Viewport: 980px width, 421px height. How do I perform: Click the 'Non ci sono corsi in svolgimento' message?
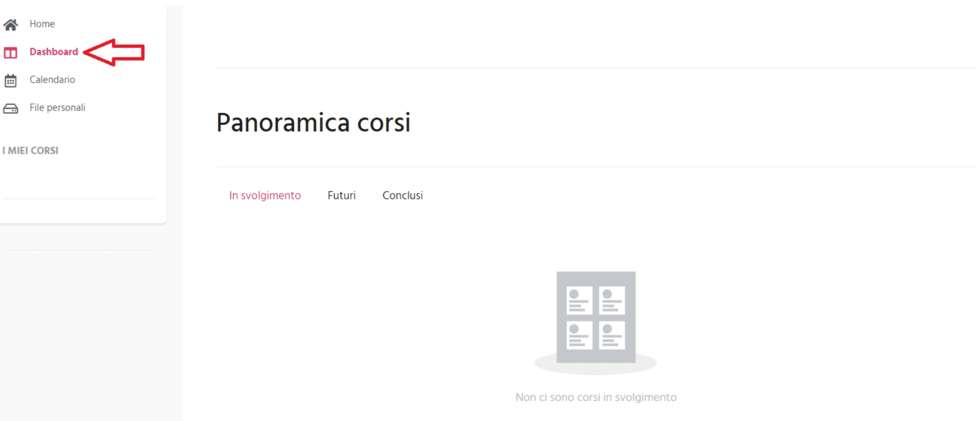pyautogui.click(x=596, y=397)
